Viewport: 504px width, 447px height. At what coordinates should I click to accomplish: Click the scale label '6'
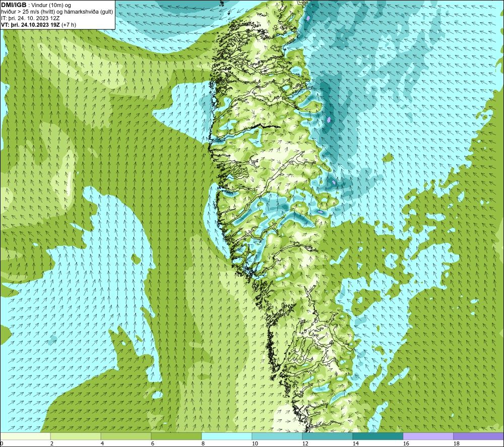coord(152,443)
